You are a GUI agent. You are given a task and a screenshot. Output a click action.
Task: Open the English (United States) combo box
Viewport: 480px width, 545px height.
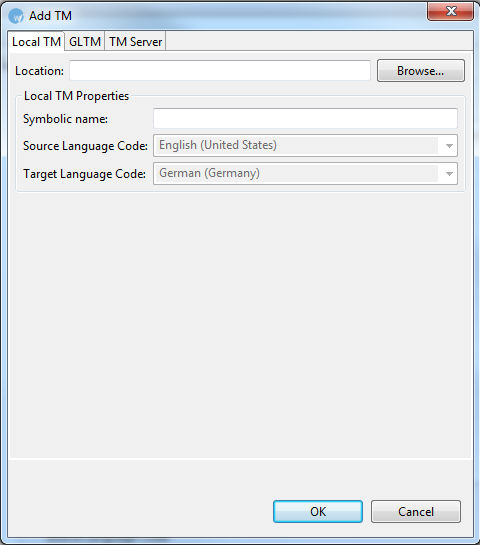305,145
